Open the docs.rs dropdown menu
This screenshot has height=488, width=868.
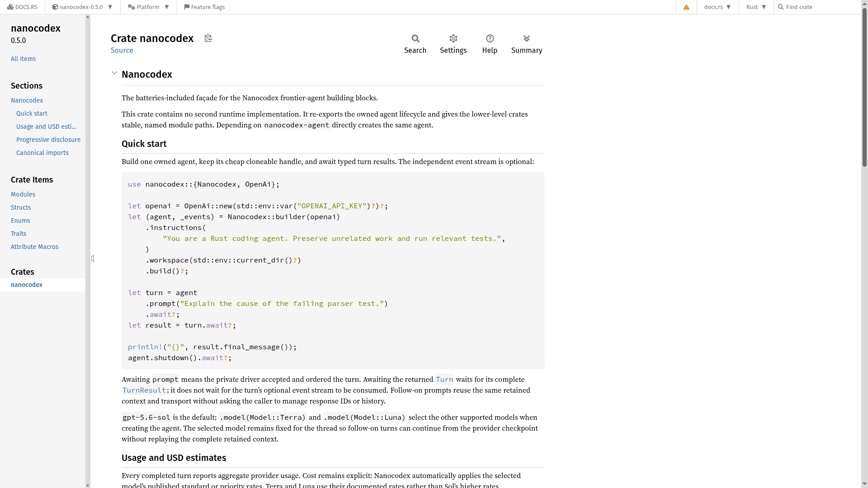tap(717, 7)
